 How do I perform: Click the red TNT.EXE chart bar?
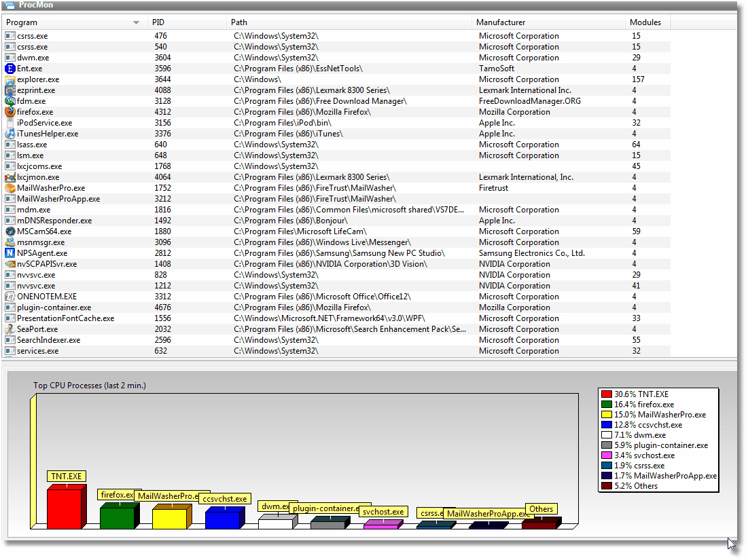(x=67, y=506)
